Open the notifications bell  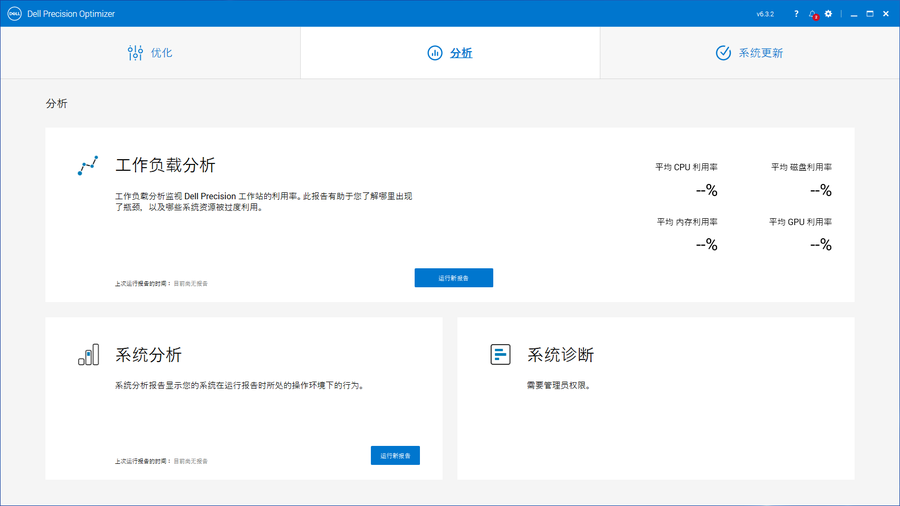pyautogui.click(x=813, y=14)
